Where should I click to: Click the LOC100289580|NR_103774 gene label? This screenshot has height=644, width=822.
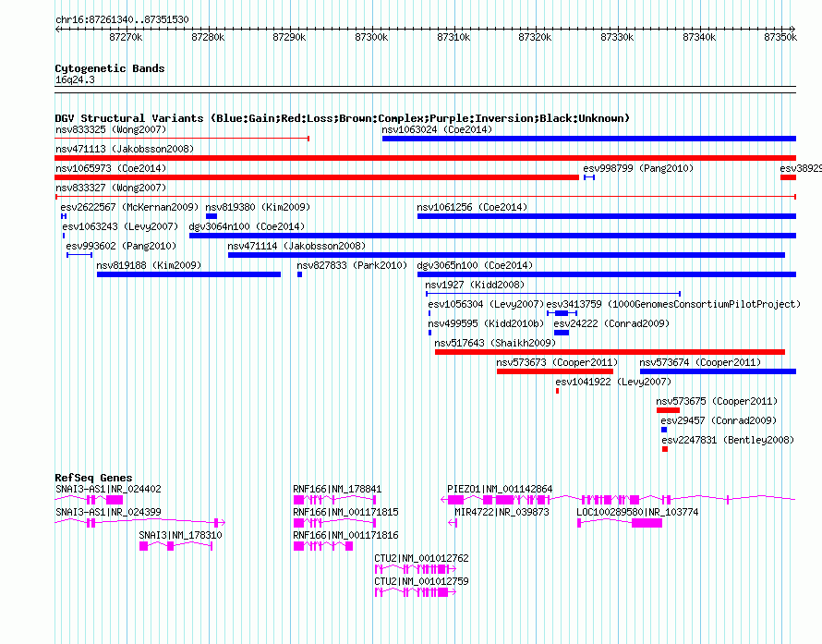click(637, 512)
